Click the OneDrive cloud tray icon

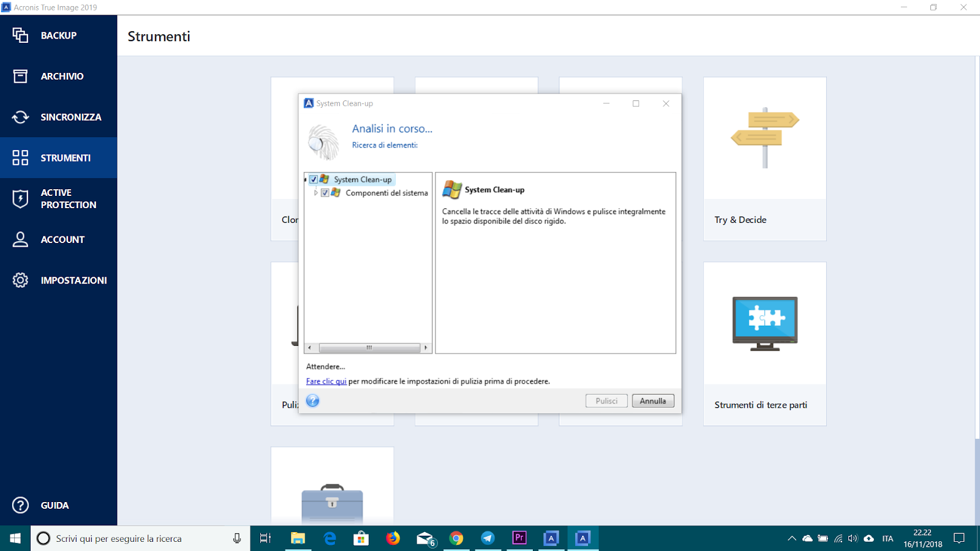(807, 538)
